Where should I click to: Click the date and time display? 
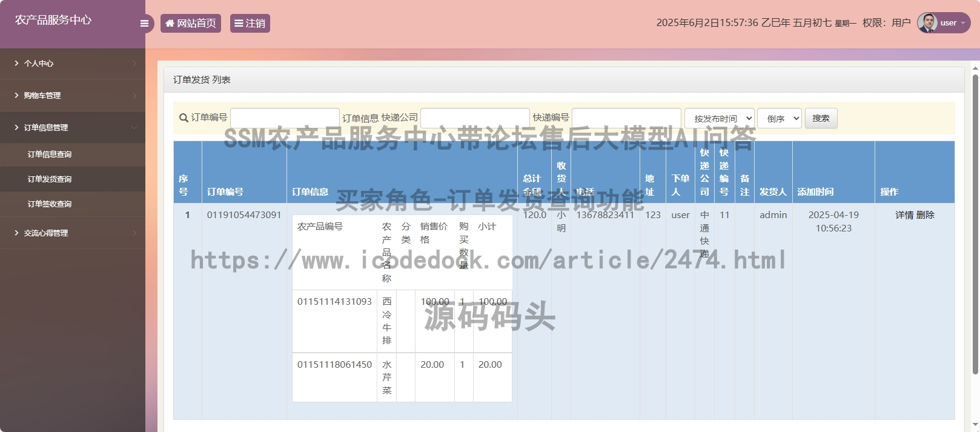756,23
